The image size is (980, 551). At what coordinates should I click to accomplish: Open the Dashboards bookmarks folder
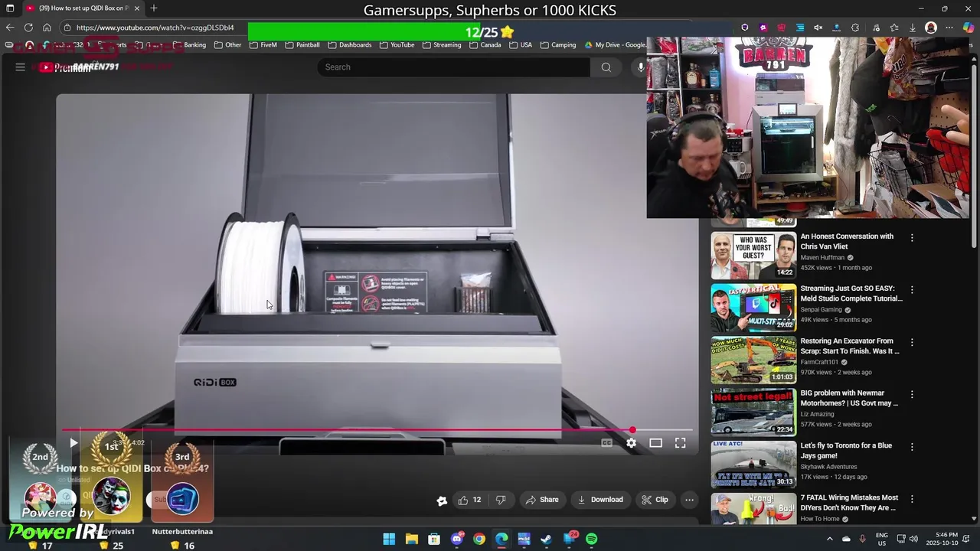(350, 45)
